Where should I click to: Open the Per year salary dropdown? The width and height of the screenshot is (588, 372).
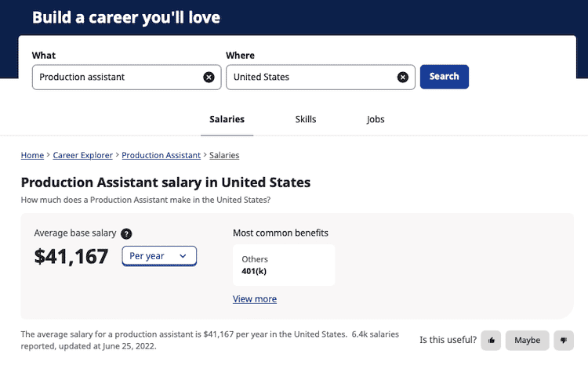pos(159,256)
